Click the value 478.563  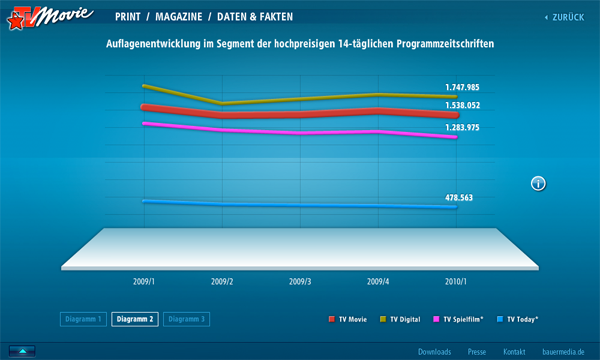[x=459, y=198]
